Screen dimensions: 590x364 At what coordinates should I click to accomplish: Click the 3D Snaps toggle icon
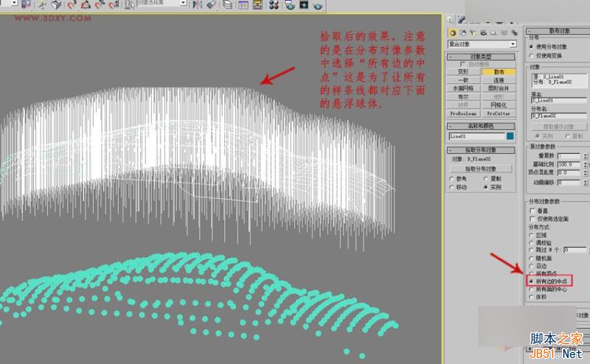point(72,4)
